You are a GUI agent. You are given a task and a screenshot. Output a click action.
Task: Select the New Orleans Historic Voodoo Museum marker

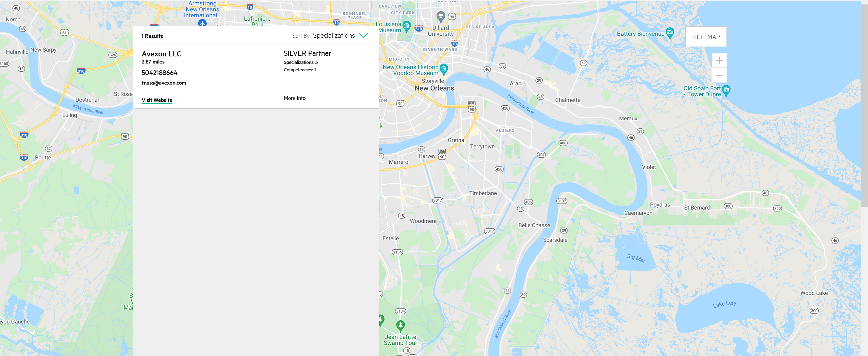click(444, 69)
